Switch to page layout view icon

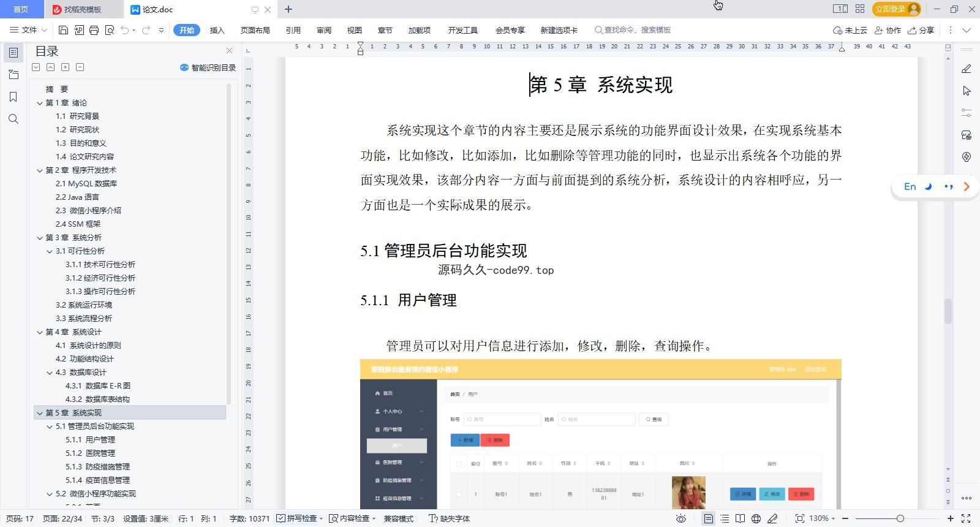(709, 518)
